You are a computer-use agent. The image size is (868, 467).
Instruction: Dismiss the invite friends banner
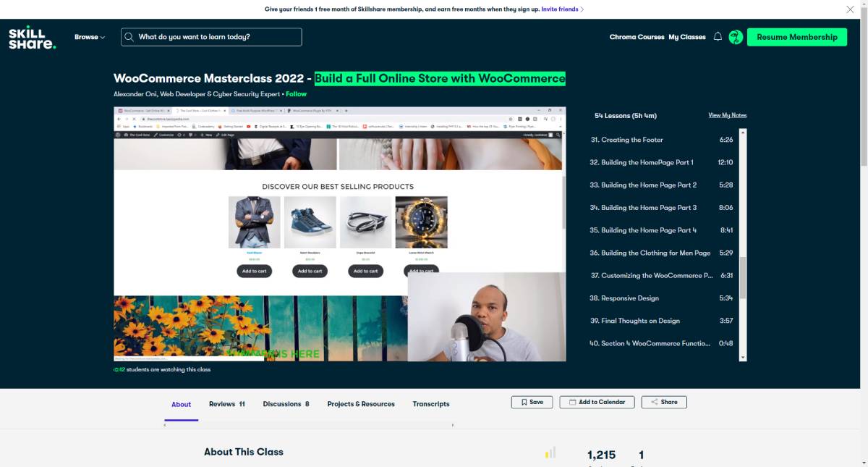tap(850, 9)
